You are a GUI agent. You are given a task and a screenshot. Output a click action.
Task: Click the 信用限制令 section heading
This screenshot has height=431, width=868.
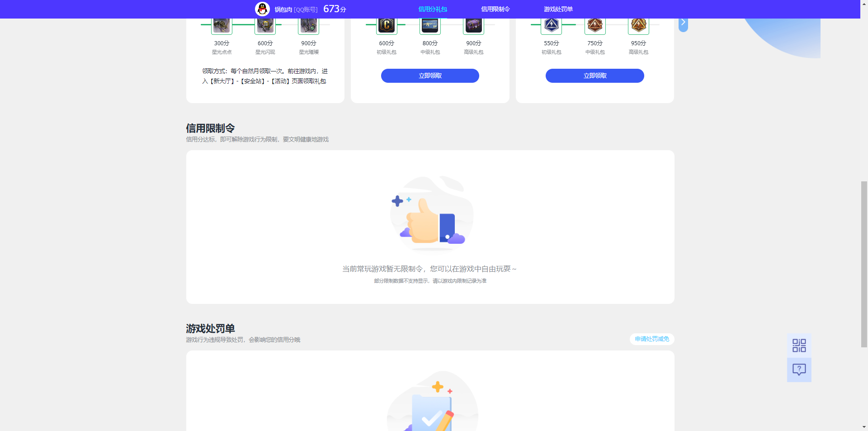(210, 128)
